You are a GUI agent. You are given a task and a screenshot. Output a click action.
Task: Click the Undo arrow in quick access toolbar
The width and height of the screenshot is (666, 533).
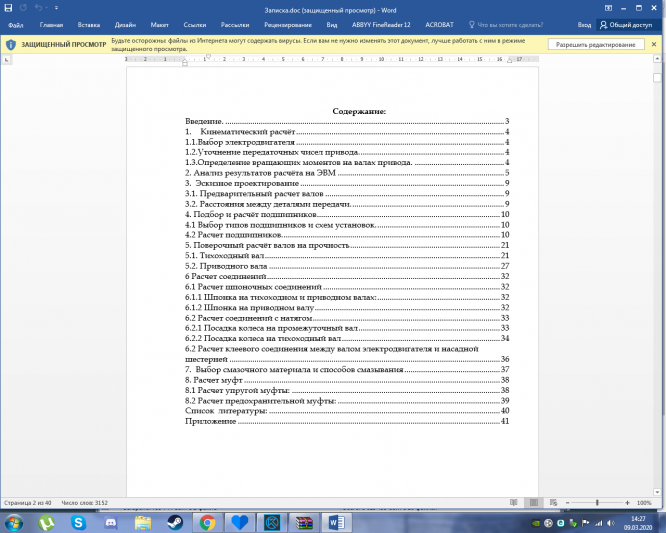pos(38,8)
